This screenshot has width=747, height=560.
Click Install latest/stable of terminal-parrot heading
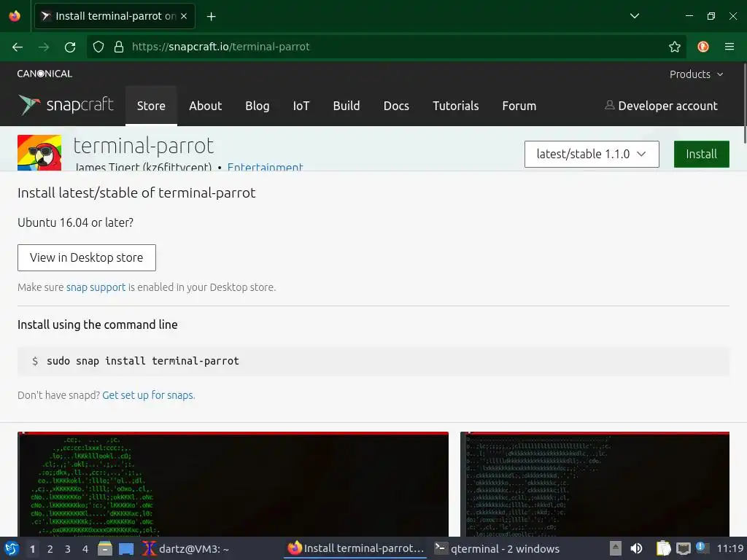[x=136, y=192]
